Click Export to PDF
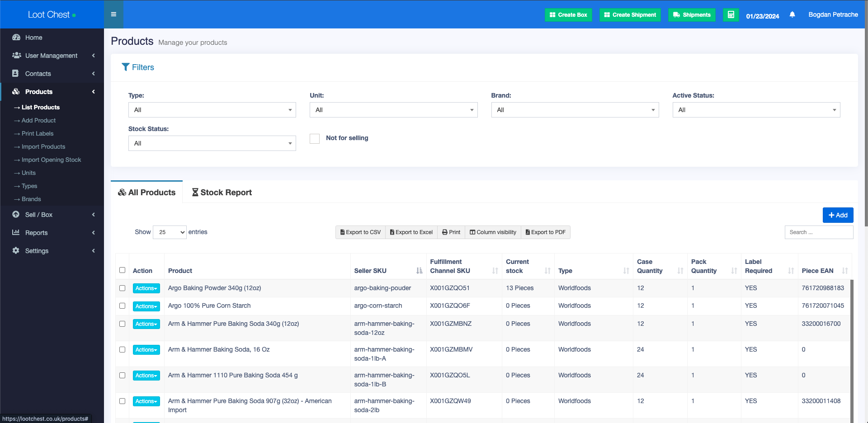868x423 pixels. (x=546, y=232)
